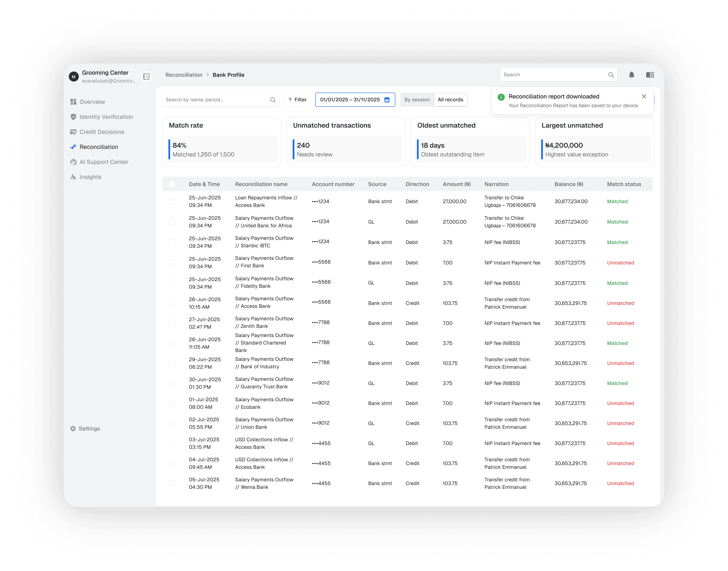Open the date range picker
This screenshot has width=728, height=571.
coord(350,100)
